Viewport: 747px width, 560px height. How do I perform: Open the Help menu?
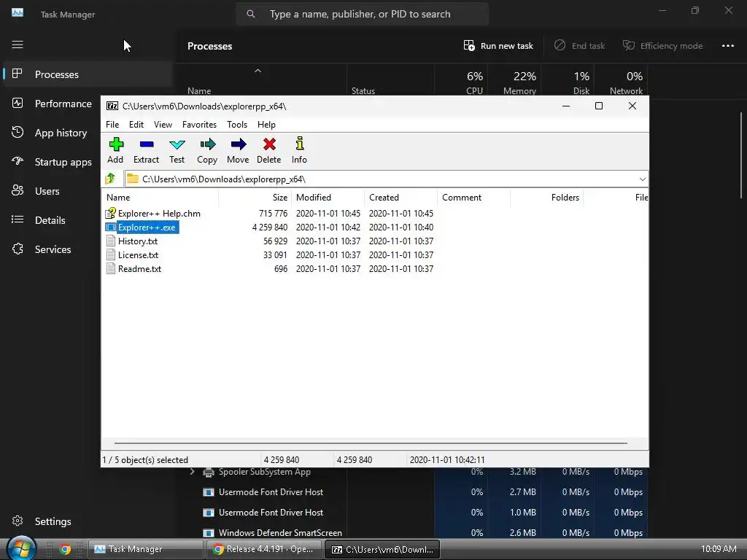tap(266, 124)
